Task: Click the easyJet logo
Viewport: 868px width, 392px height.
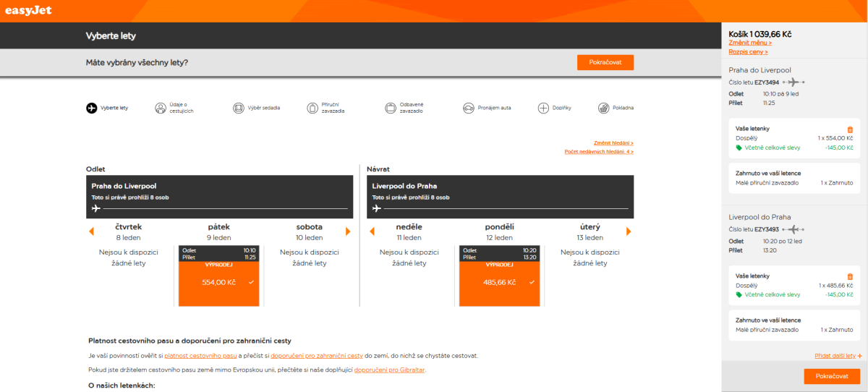Action: point(29,10)
